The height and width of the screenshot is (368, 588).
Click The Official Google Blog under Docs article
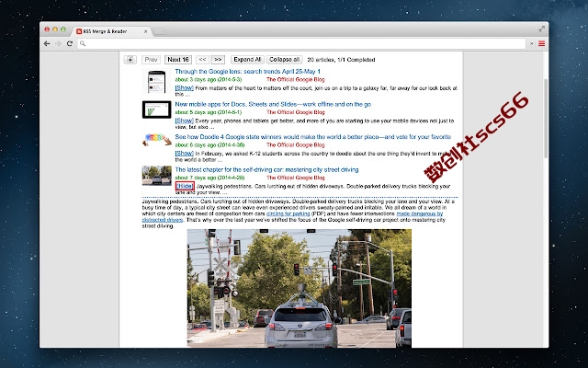coord(296,112)
